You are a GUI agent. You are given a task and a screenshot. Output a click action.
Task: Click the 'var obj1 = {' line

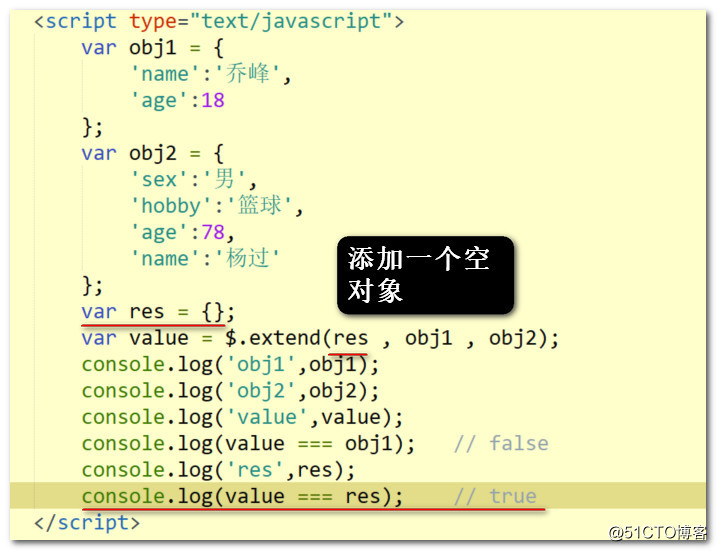(x=153, y=48)
